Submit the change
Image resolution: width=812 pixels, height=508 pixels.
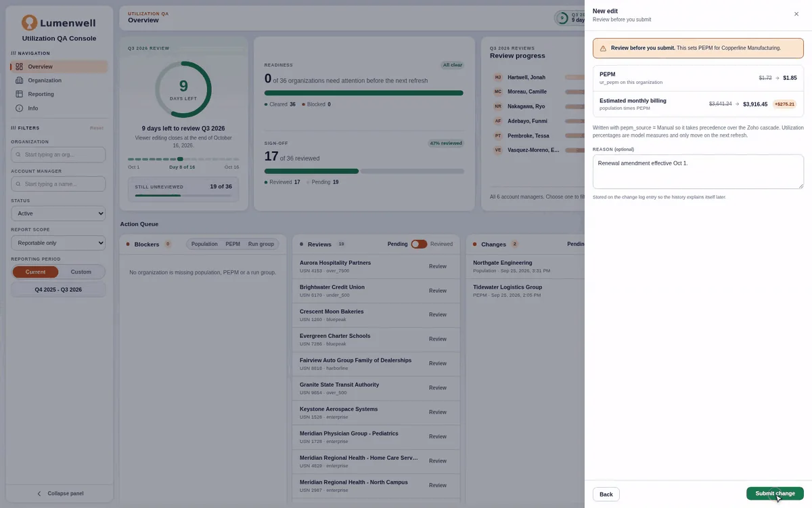(775, 494)
